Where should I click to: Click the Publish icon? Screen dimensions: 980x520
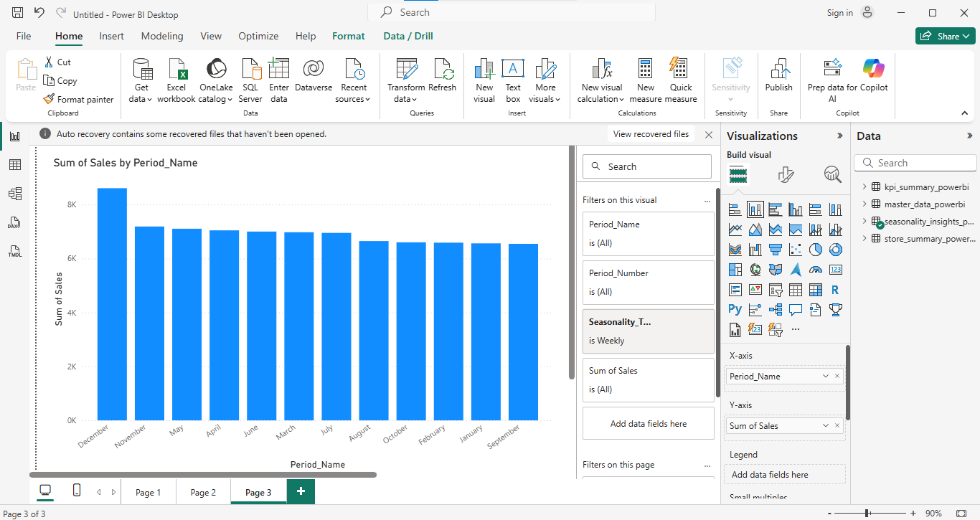click(778, 70)
